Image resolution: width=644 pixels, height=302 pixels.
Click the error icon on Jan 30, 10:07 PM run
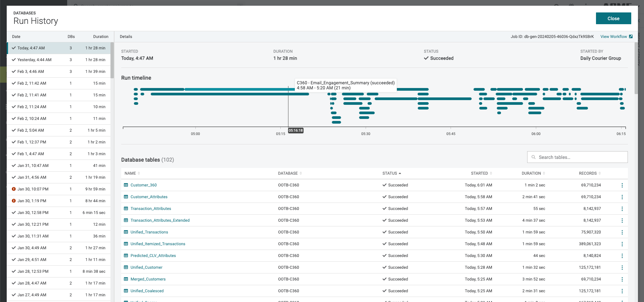[14, 189]
